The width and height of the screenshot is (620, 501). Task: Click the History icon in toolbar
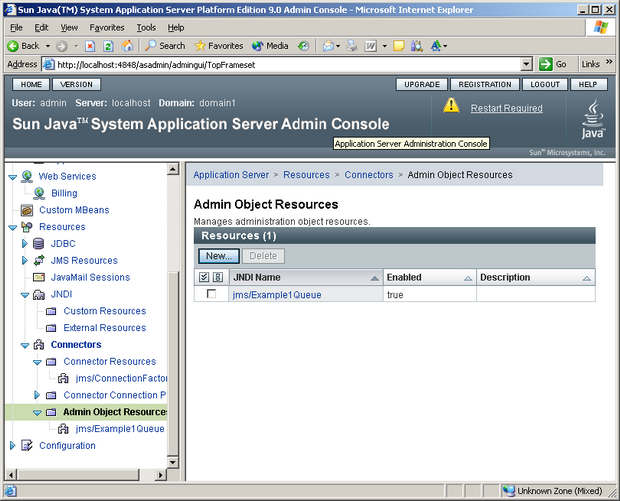(304, 46)
